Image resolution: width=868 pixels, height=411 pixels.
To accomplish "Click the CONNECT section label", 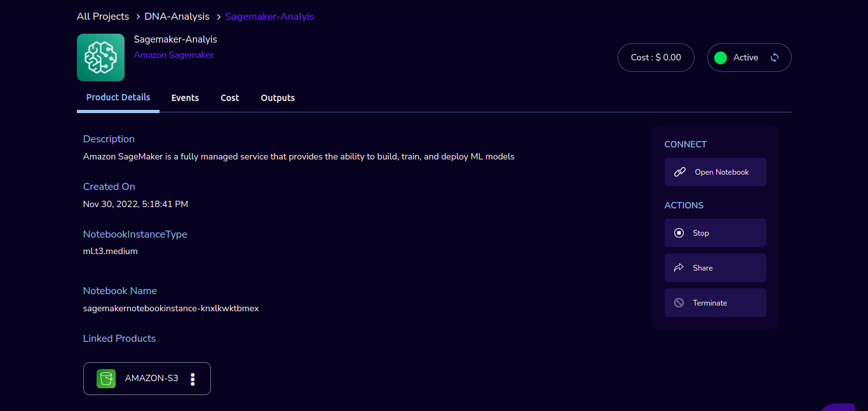I will 686,144.
